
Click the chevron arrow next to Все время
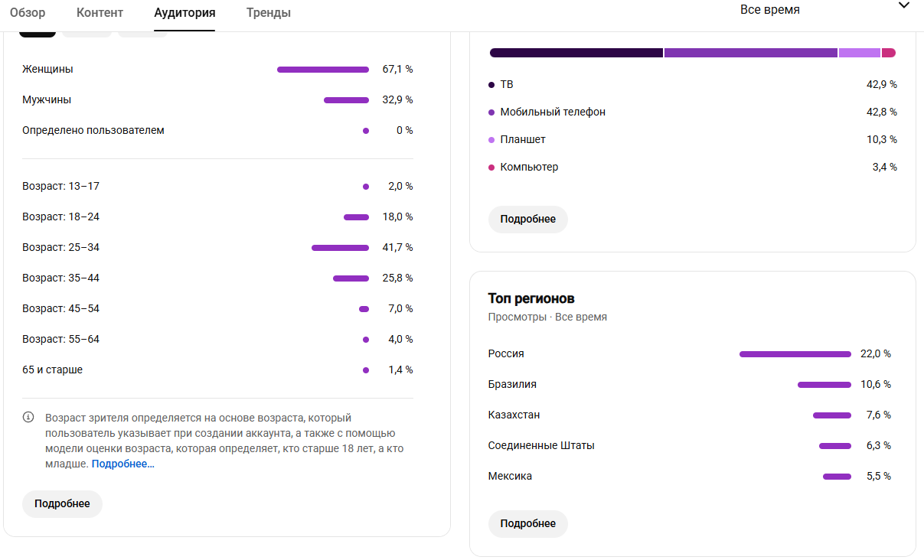[904, 5]
